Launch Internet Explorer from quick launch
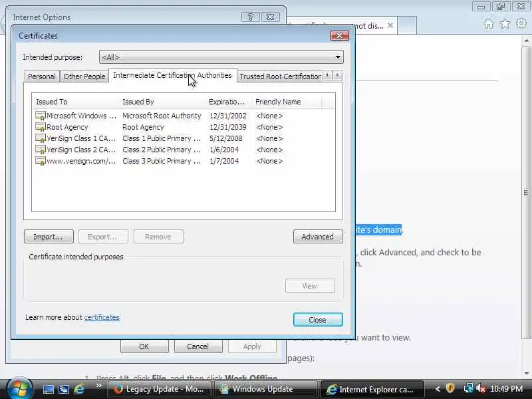 coord(79,389)
